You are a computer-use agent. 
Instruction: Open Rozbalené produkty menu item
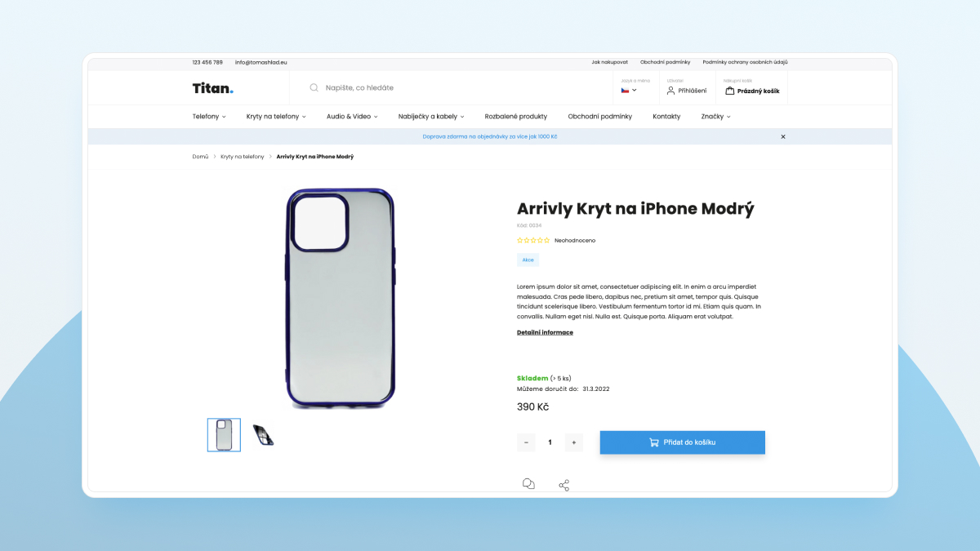516,117
